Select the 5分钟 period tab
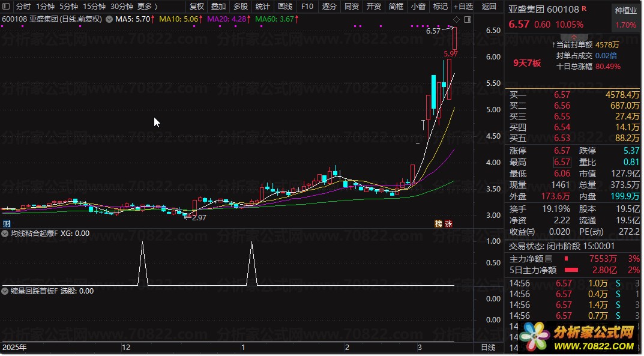Image resolution: width=644 pixels, height=356 pixels. tap(68, 6)
